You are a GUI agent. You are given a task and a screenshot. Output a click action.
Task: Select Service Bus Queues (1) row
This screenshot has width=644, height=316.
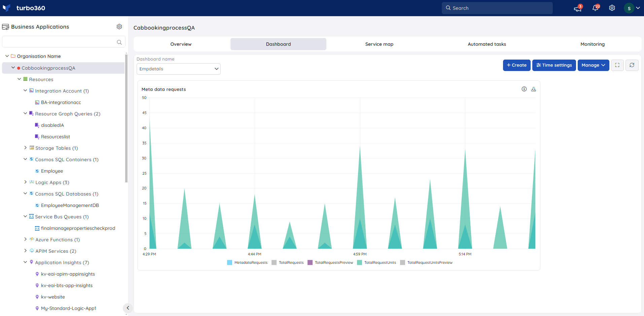pos(62,217)
